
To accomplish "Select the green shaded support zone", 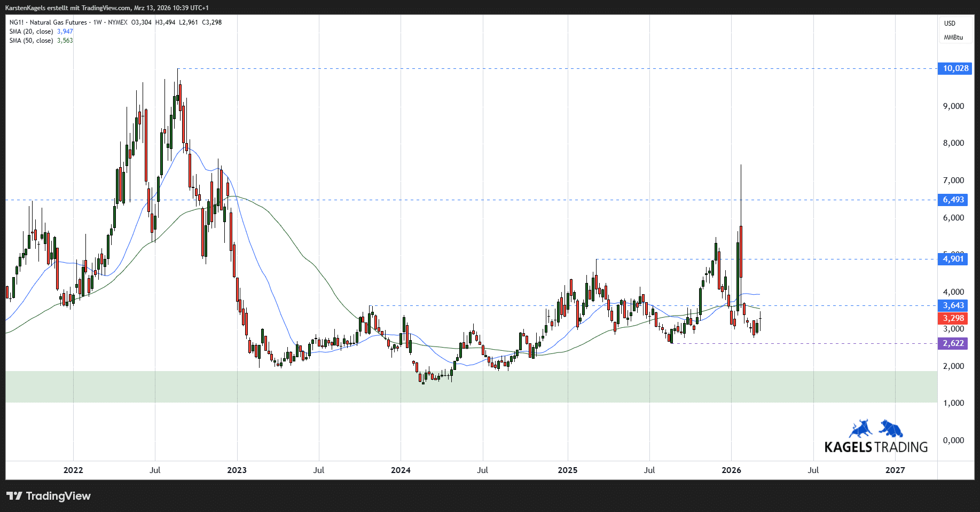I will (470, 387).
